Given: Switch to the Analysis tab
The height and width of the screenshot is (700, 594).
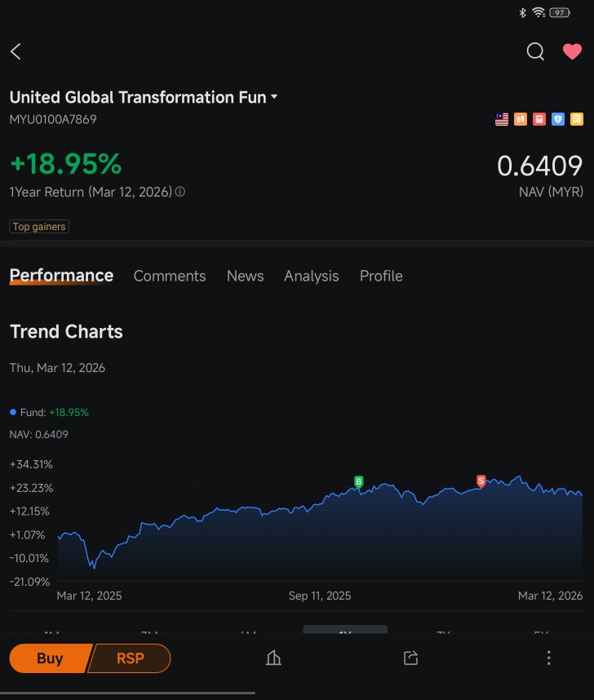Looking at the screenshot, I should (312, 276).
